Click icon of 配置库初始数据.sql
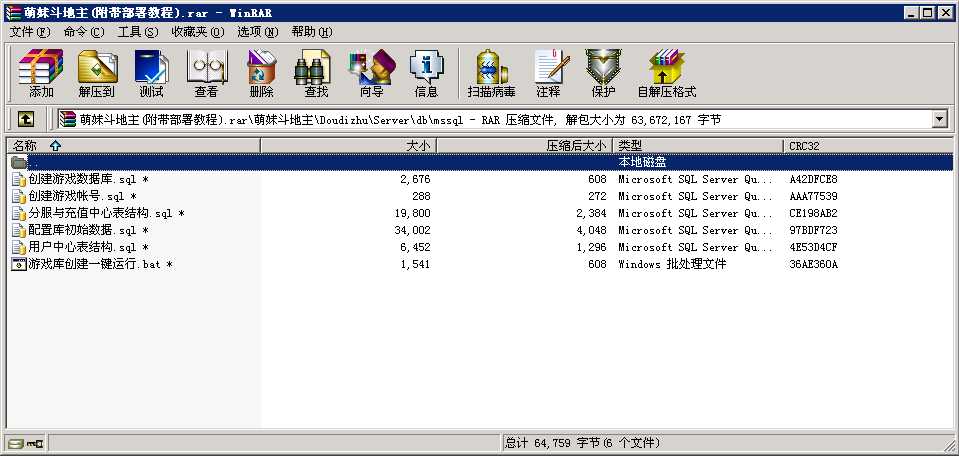This screenshot has width=959, height=456. click(x=19, y=230)
